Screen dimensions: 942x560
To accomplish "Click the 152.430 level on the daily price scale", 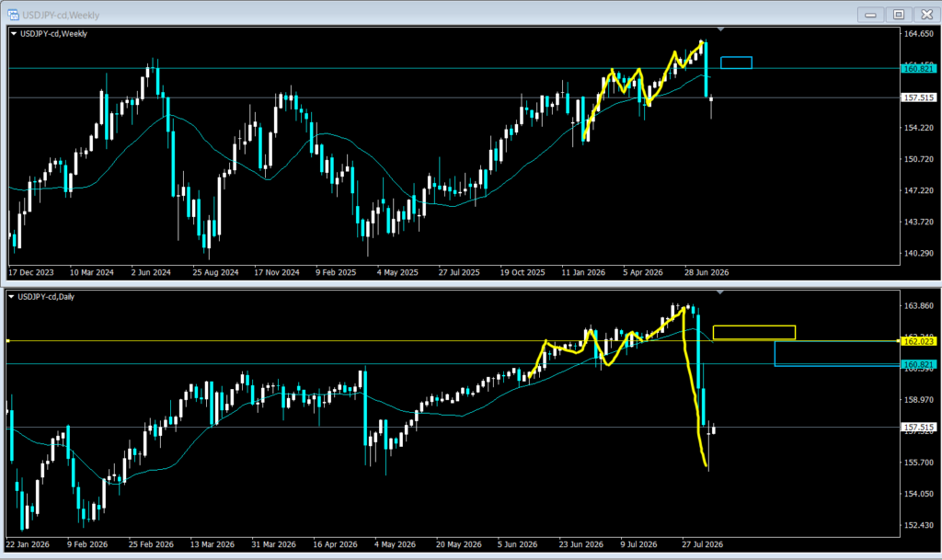I will click(919, 524).
